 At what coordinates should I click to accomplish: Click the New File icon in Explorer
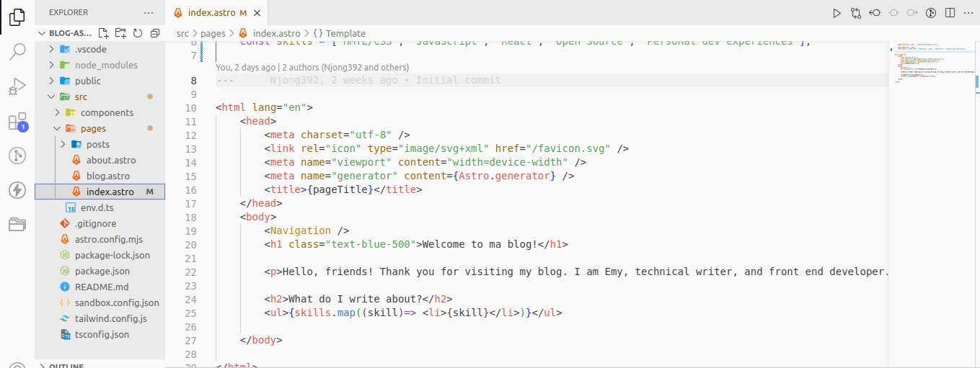[103, 33]
